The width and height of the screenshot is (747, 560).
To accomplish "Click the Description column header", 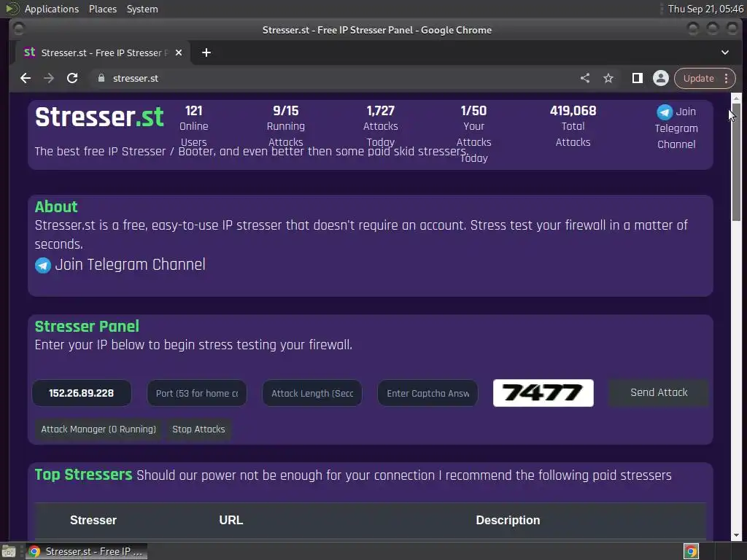I will point(508,520).
